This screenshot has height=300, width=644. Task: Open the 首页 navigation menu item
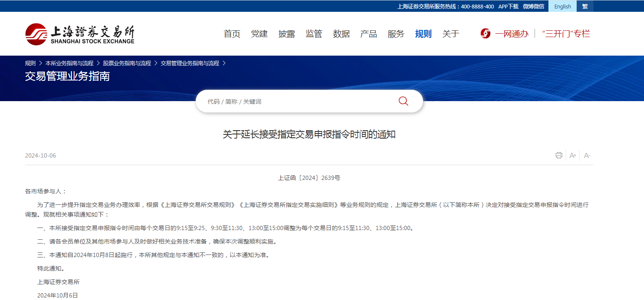tap(232, 34)
